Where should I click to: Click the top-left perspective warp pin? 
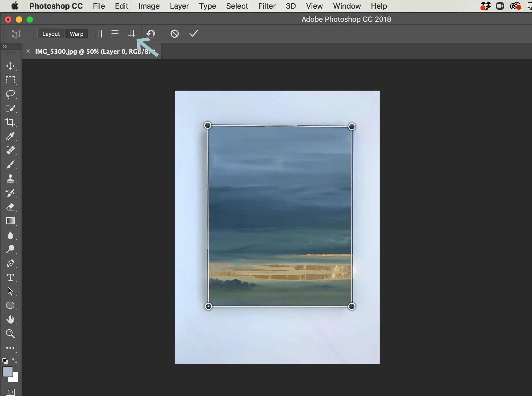[x=207, y=125]
